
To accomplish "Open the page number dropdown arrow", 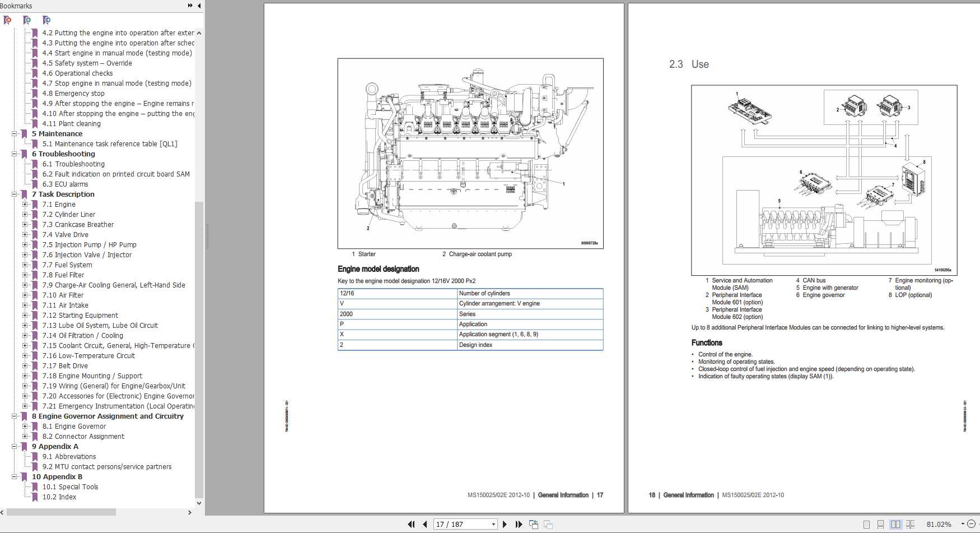I will click(x=493, y=524).
